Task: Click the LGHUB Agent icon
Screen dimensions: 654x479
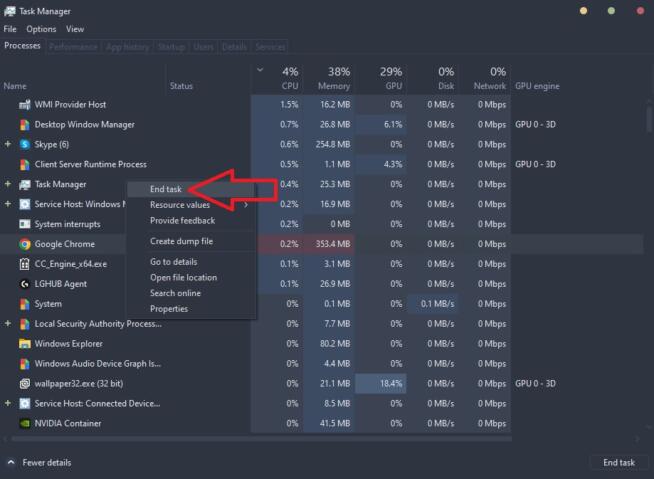Action: pyautogui.click(x=25, y=284)
